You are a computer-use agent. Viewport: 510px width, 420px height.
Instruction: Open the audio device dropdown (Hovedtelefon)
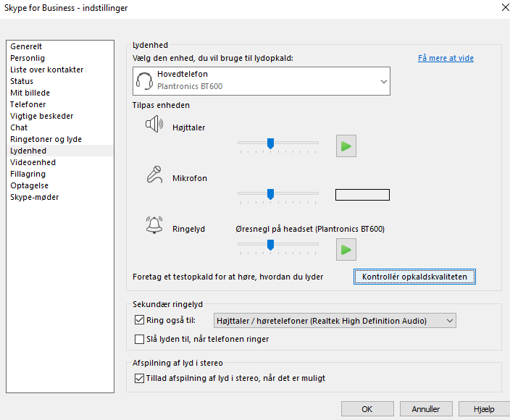(x=262, y=81)
